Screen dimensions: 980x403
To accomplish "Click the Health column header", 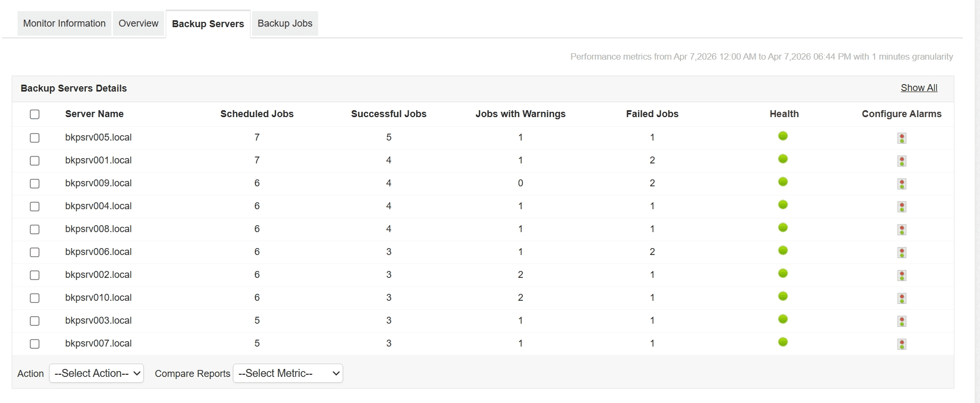I will (x=784, y=114).
